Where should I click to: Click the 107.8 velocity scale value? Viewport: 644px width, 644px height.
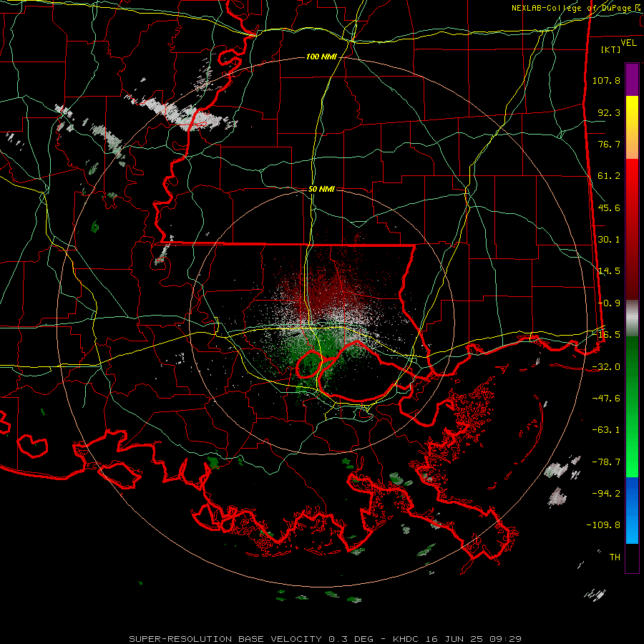[606, 80]
